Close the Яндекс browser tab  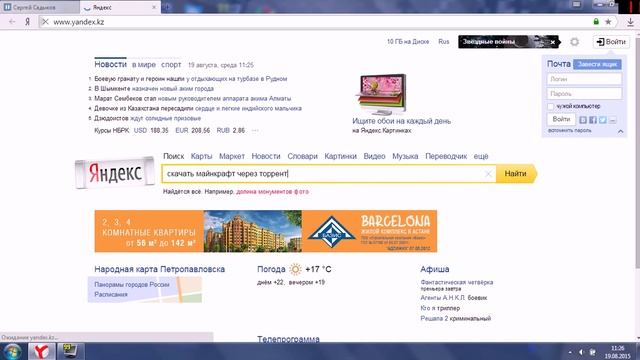(x=154, y=7)
